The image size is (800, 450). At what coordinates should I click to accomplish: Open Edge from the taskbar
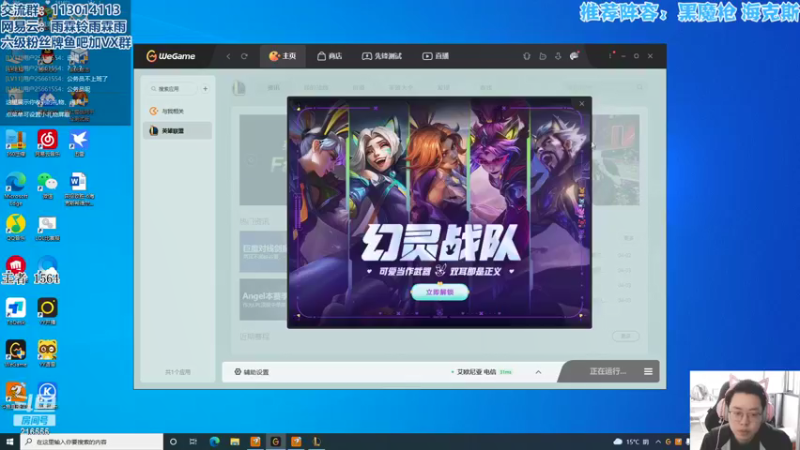click(214, 442)
